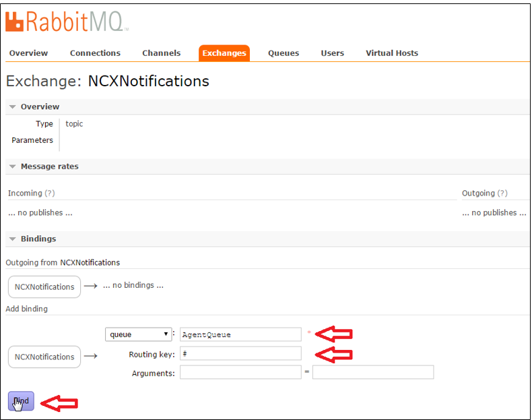Open the Virtual Hosts tab
Viewport: 532px width, 420px height.
(392, 53)
